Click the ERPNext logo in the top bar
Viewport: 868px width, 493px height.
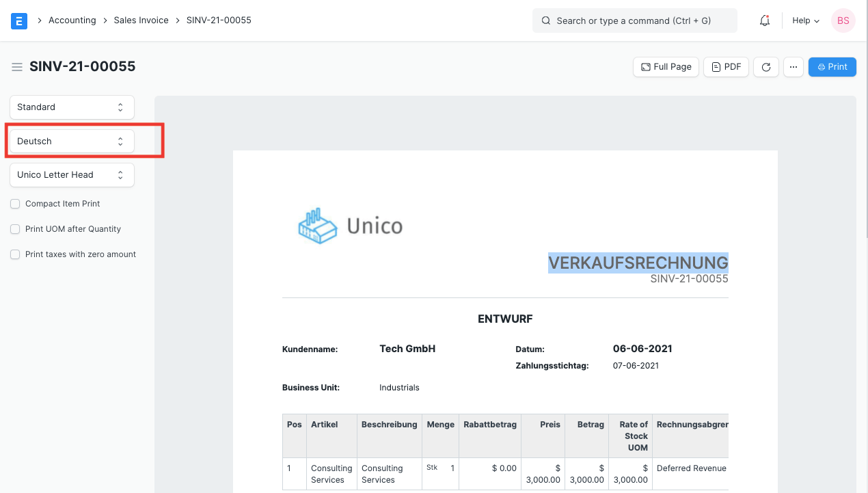pyautogui.click(x=18, y=21)
